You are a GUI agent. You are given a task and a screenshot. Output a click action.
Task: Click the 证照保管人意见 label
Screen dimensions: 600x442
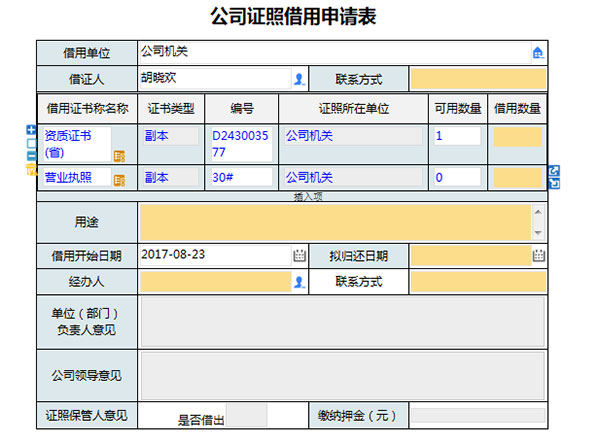pyautogui.click(x=86, y=415)
